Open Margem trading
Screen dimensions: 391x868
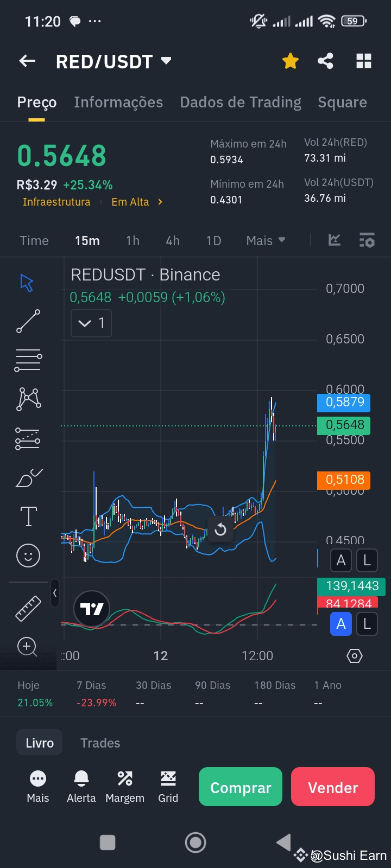[x=125, y=787]
